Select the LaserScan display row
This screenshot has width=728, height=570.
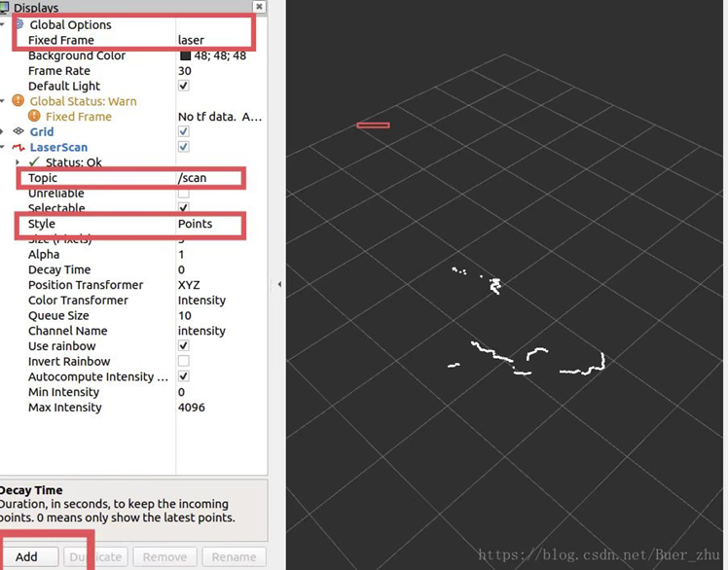coord(133,147)
